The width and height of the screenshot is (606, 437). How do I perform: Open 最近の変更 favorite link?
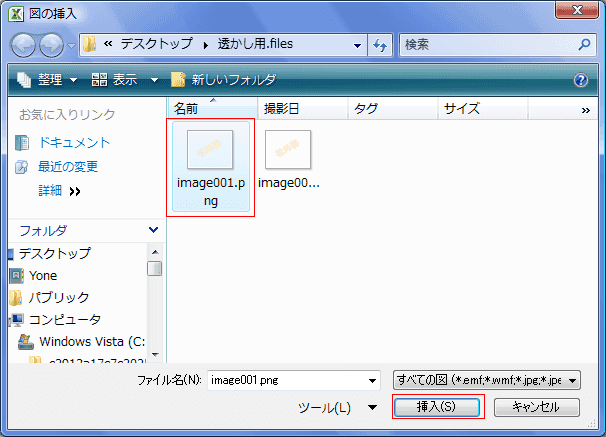tap(68, 167)
